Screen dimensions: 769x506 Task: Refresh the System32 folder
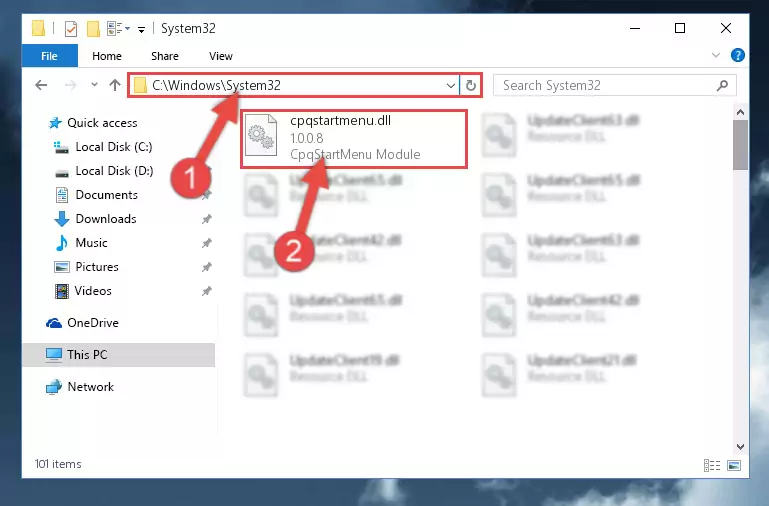[x=471, y=85]
